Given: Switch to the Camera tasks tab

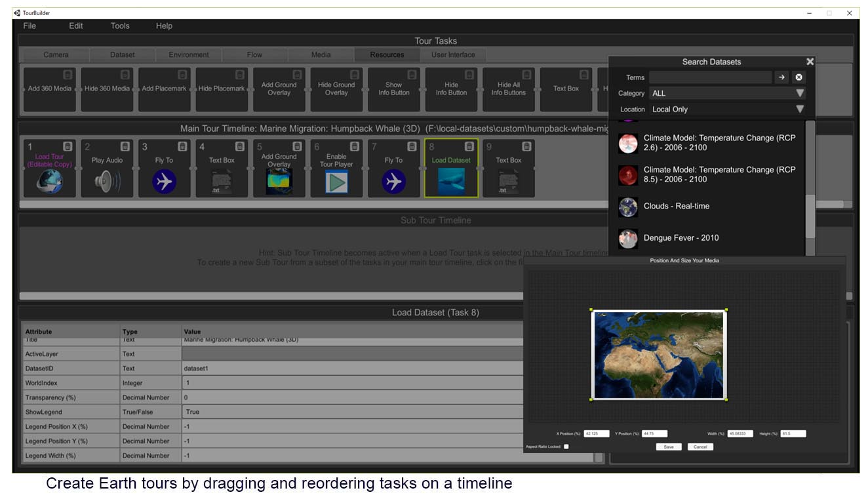Looking at the screenshot, I should click(x=56, y=54).
